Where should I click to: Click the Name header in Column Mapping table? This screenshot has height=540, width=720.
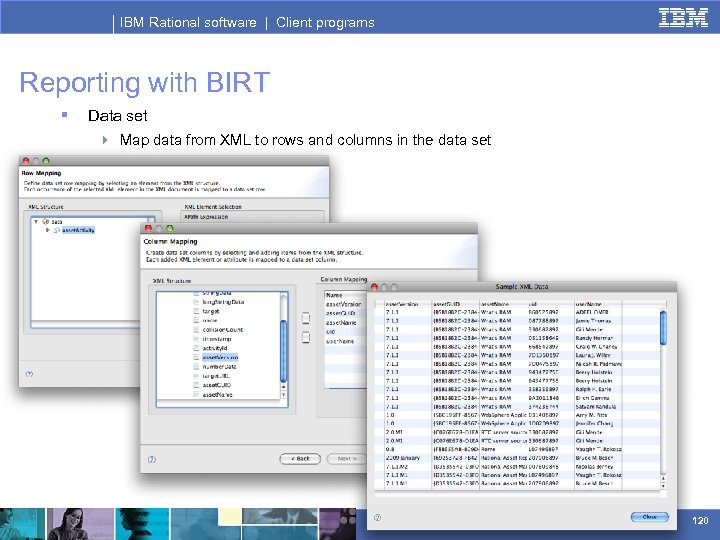pyautogui.click(x=346, y=295)
